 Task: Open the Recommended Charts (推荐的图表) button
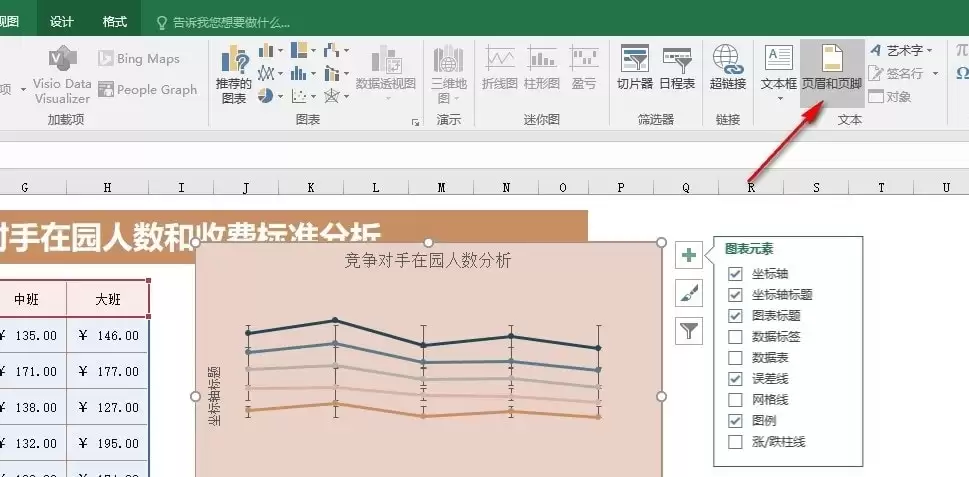point(234,74)
